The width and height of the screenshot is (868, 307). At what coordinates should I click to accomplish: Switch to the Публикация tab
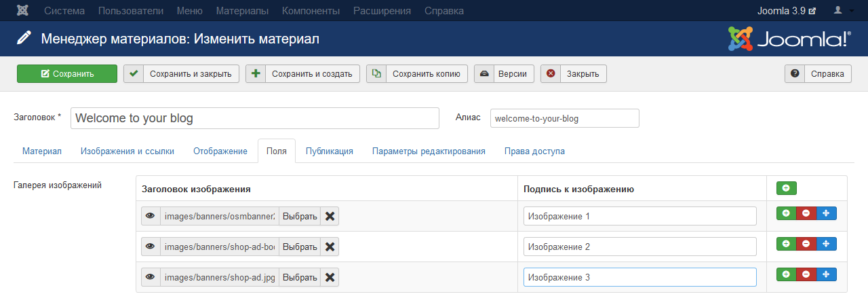pos(329,151)
